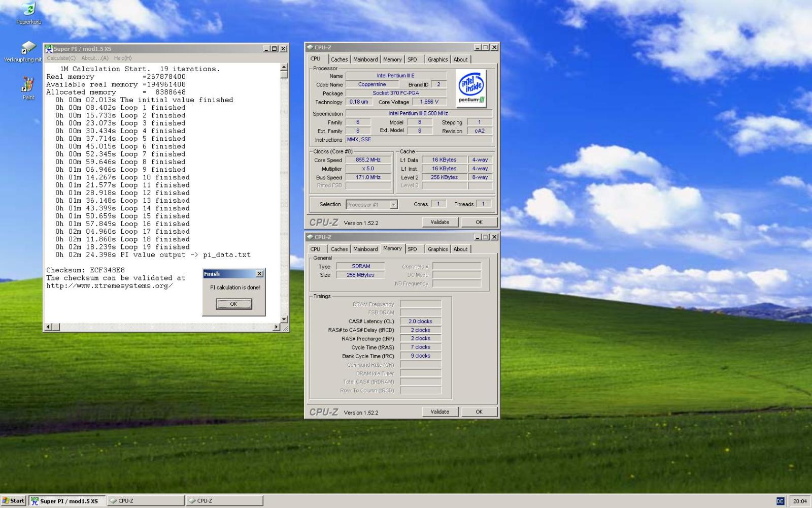
Task: Open the Windows Start button
Action: (x=14, y=500)
